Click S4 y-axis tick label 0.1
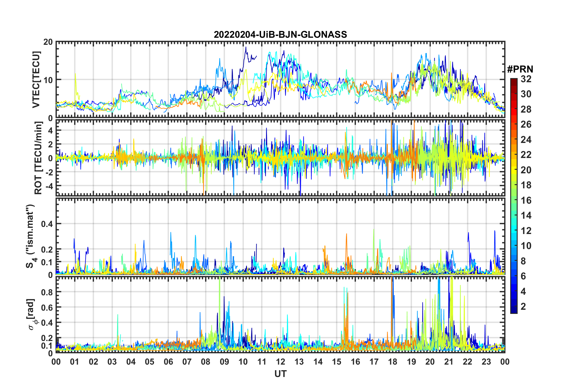 tap(47, 262)
